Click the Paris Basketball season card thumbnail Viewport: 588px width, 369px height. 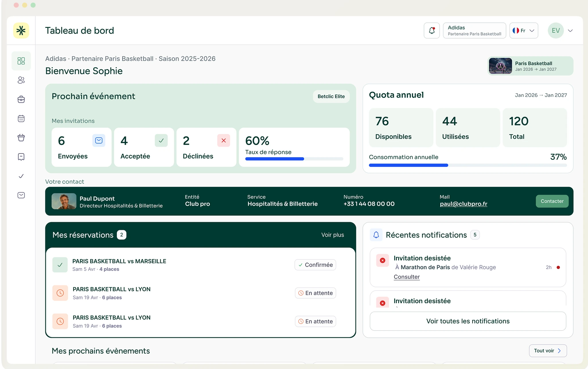tap(501, 66)
